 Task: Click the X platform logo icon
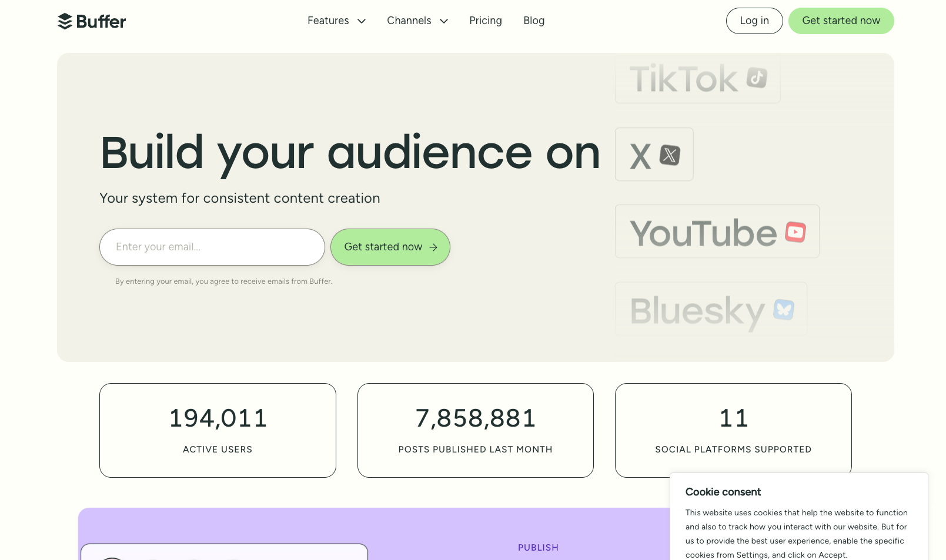(x=670, y=155)
